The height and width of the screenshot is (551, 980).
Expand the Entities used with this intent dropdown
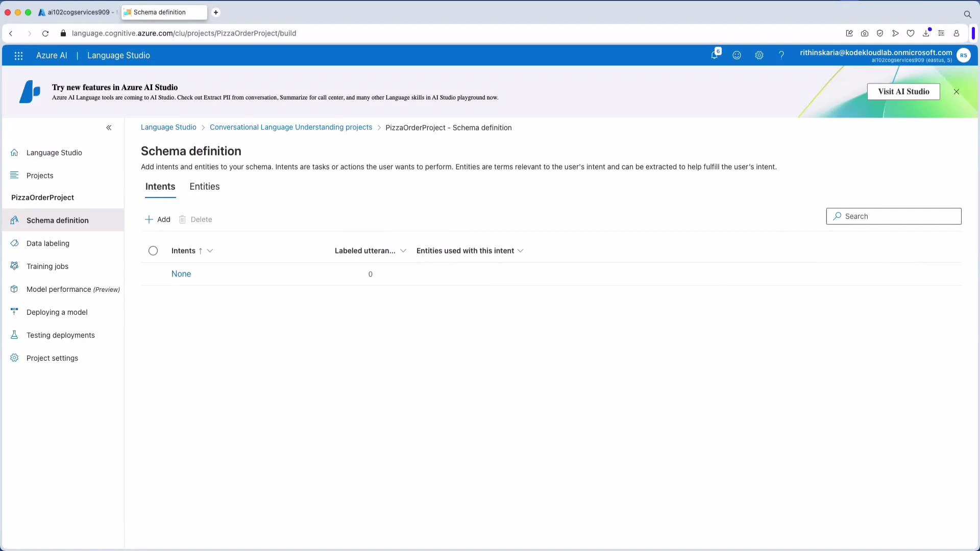(x=520, y=251)
